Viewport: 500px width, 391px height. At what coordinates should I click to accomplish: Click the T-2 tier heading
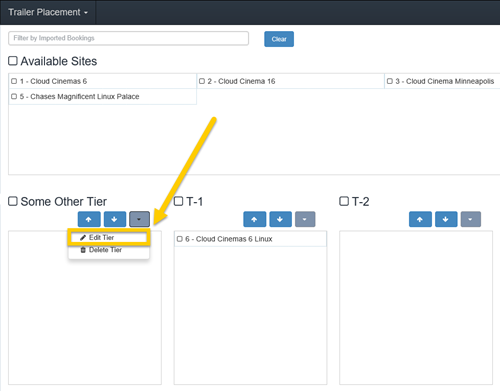point(361,201)
